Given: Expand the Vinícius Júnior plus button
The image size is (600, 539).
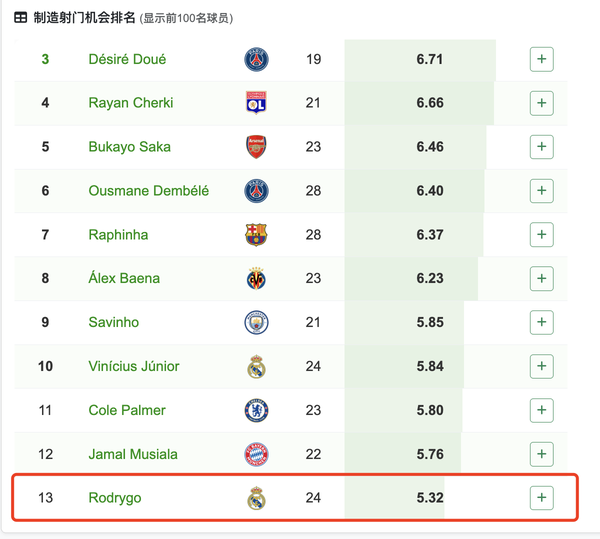Looking at the screenshot, I should [x=541, y=366].
